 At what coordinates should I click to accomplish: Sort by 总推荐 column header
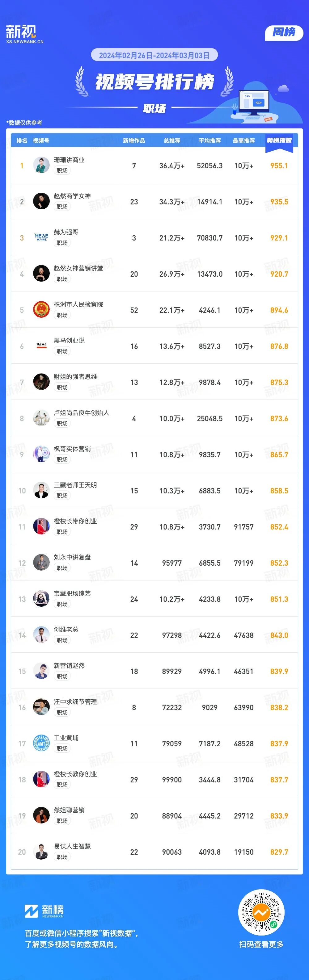171,141
